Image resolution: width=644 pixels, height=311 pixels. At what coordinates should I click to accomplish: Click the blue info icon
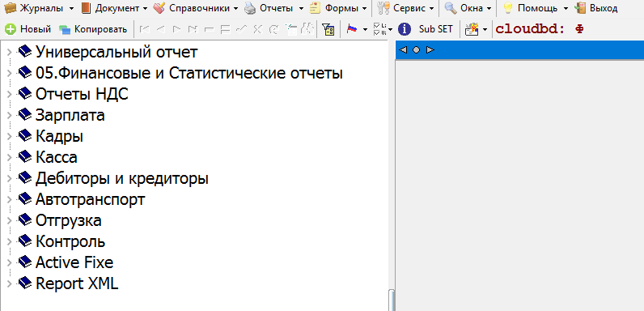pyautogui.click(x=405, y=29)
